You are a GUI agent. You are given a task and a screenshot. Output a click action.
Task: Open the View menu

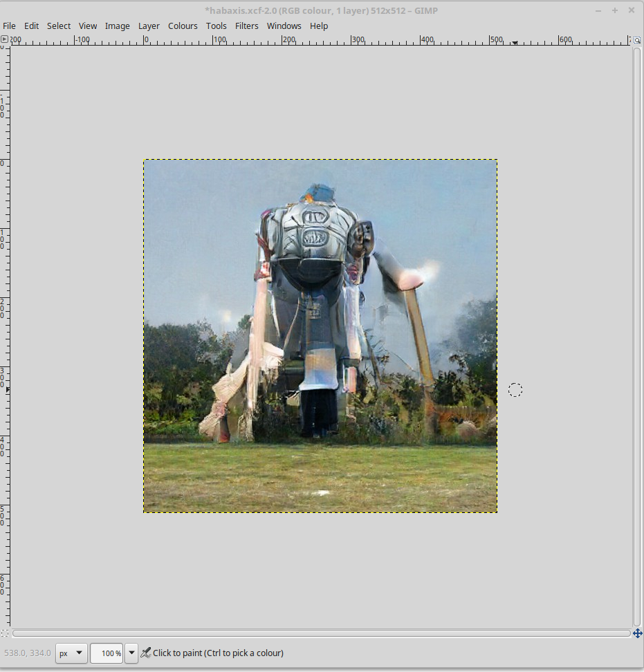(x=88, y=26)
